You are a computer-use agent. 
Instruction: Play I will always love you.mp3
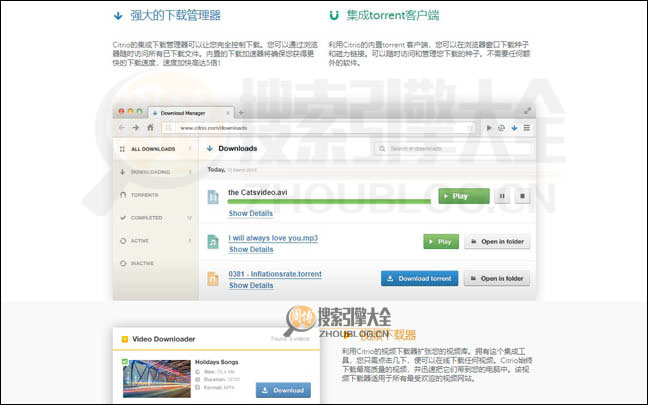(441, 241)
